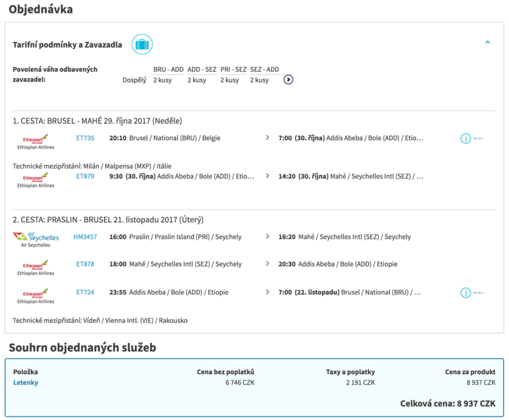Click the BRU - ADD baggage column header
This screenshot has width=509, height=420.
click(x=168, y=70)
